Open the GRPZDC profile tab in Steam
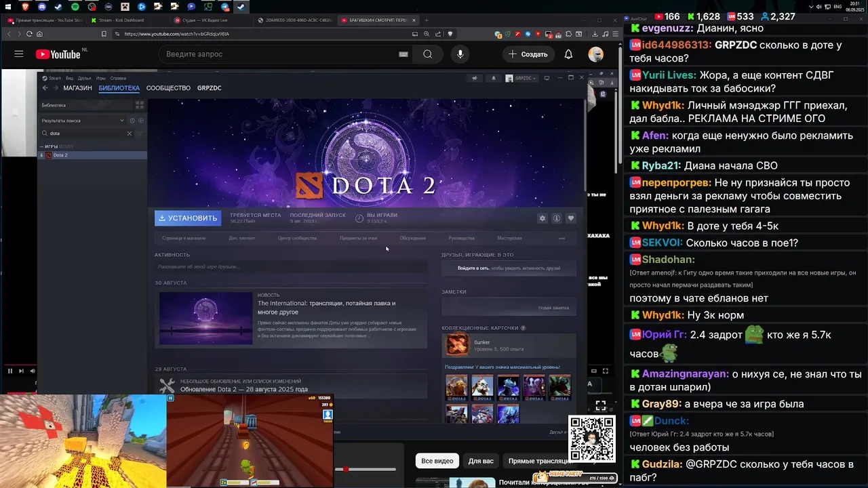The width and height of the screenshot is (868, 488). pyautogui.click(x=210, y=88)
